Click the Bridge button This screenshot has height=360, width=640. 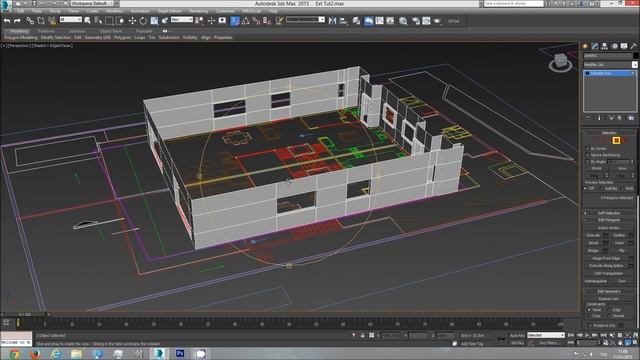point(593,251)
